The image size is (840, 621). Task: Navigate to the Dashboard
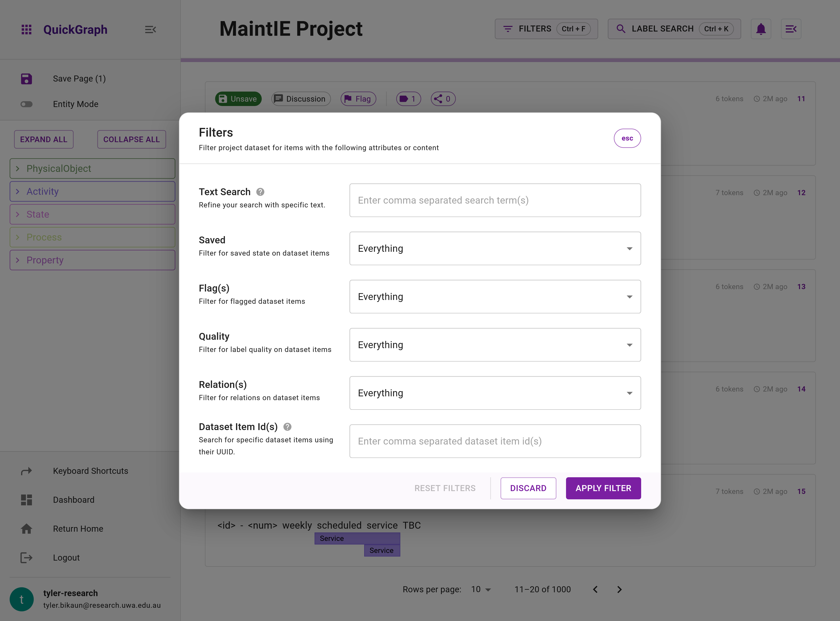(26, 500)
